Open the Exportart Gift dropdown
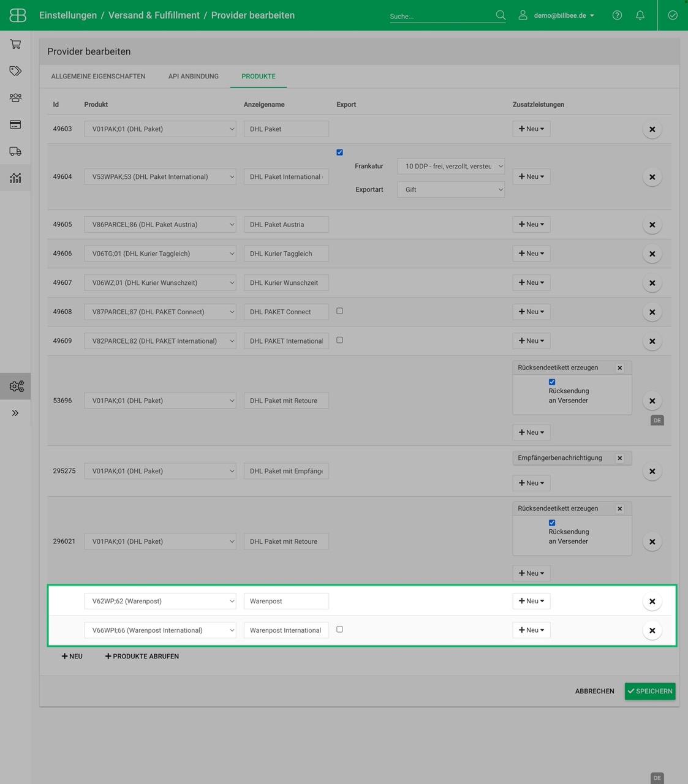 (451, 190)
